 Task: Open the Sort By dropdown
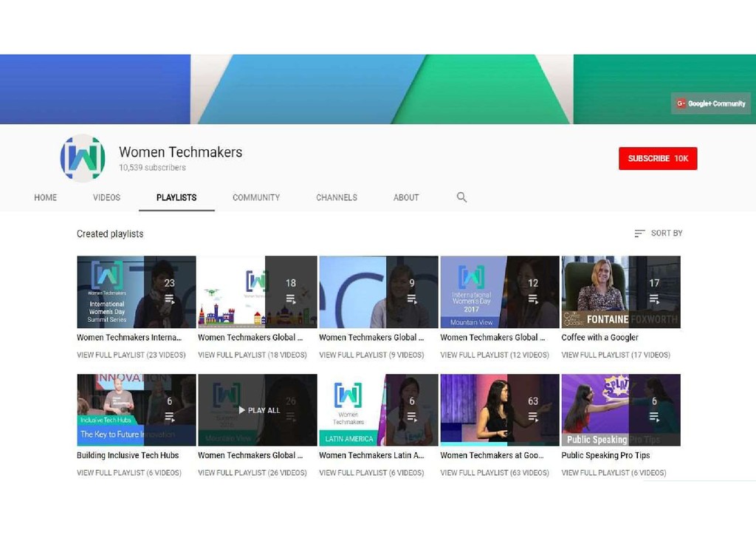coord(658,234)
